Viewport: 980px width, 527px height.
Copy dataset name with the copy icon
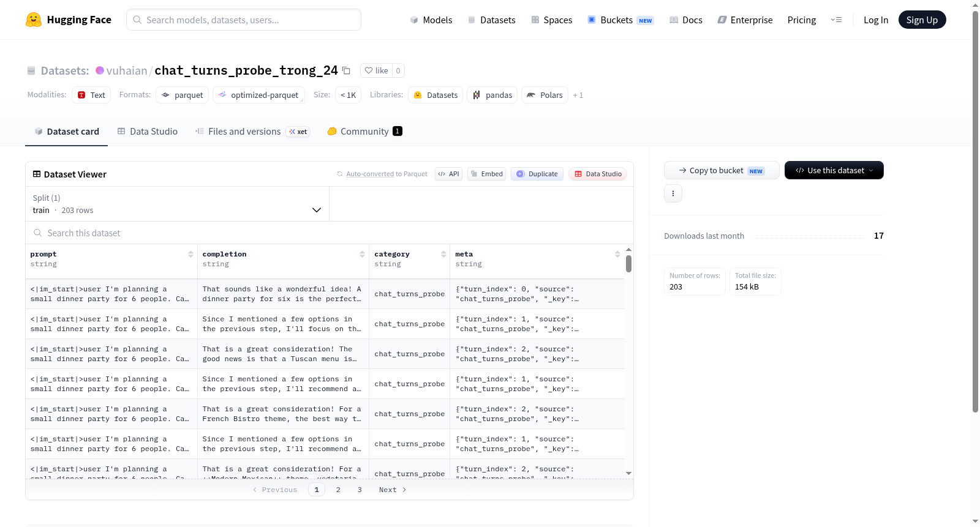[x=346, y=70]
